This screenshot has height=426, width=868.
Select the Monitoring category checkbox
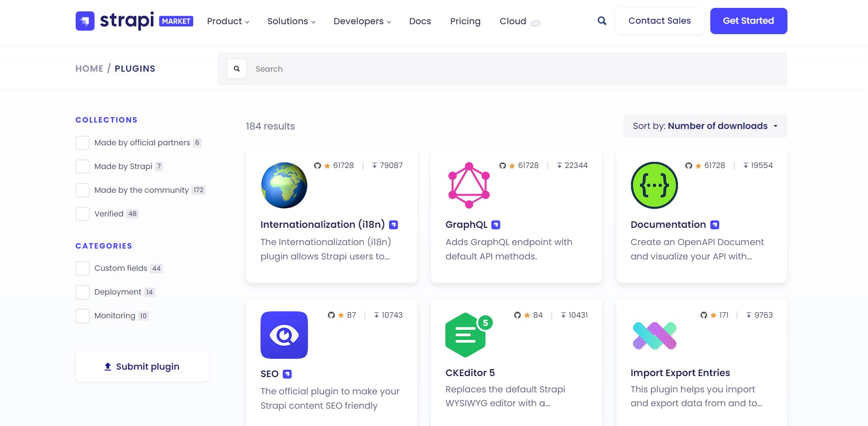83,316
